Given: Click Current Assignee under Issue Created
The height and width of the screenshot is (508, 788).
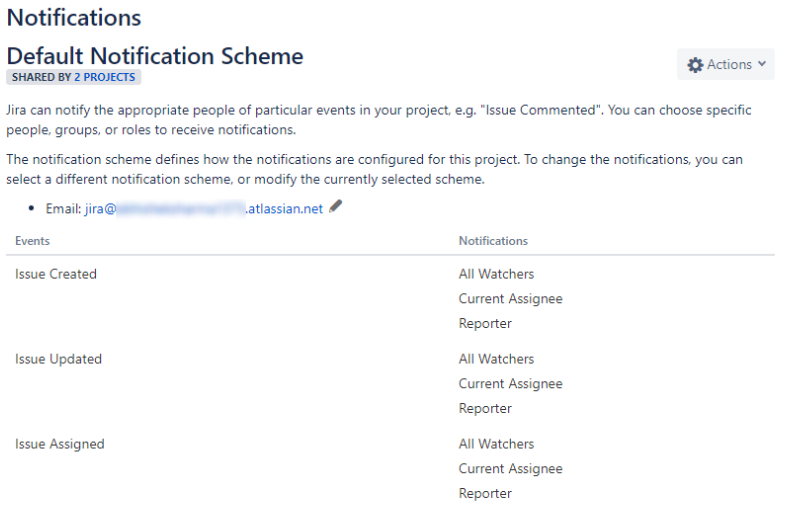Looking at the screenshot, I should [510, 298].
